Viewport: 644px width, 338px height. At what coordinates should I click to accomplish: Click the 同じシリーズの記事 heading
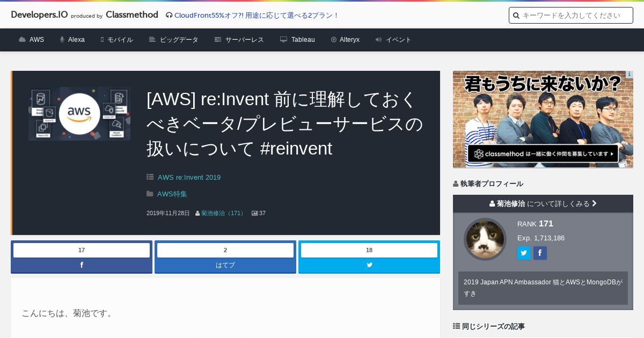[x=489, y=326]
